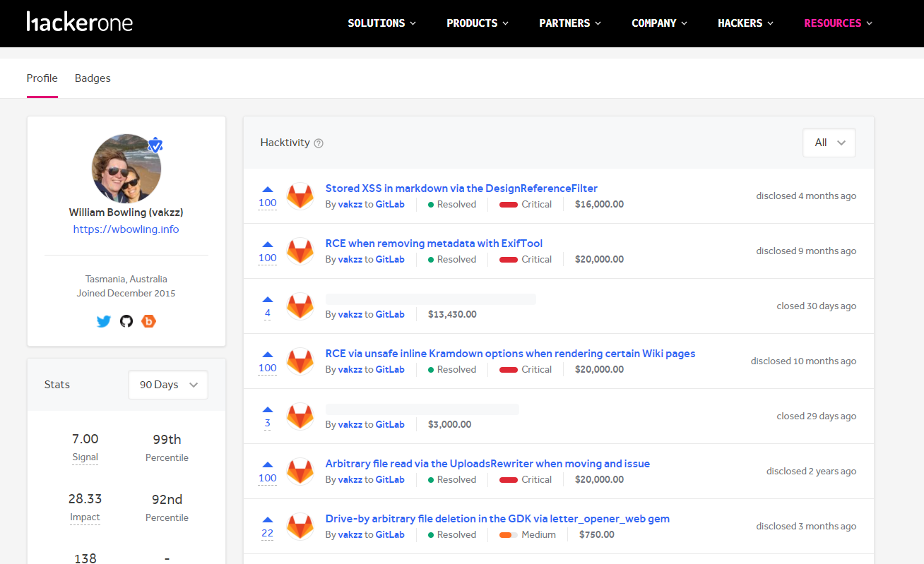Viewport: 924px width, 564px height.
Task: Open the GitHub profile icon
Action: 126,321
